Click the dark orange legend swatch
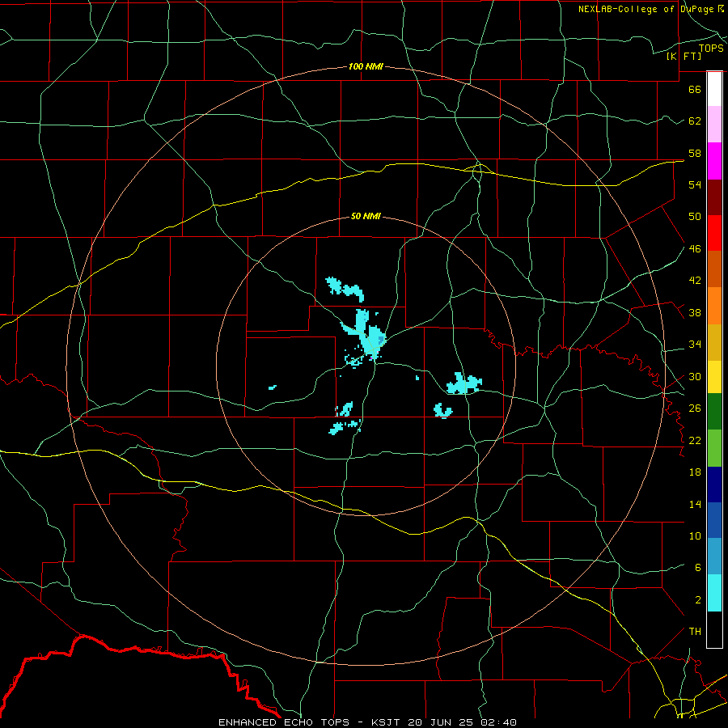The width and height of the screenshot is (728, 728). click(x=714, y=269)
